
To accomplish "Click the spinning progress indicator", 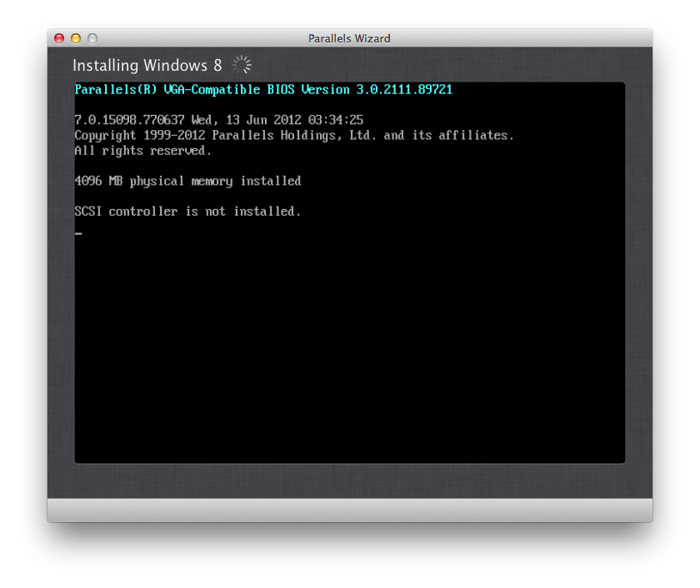I will [242, 65].
